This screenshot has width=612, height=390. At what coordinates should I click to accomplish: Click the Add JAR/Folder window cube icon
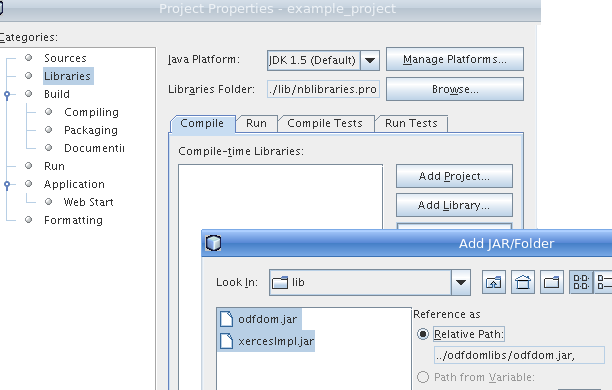pyautogui.click(x=213, y=243)
